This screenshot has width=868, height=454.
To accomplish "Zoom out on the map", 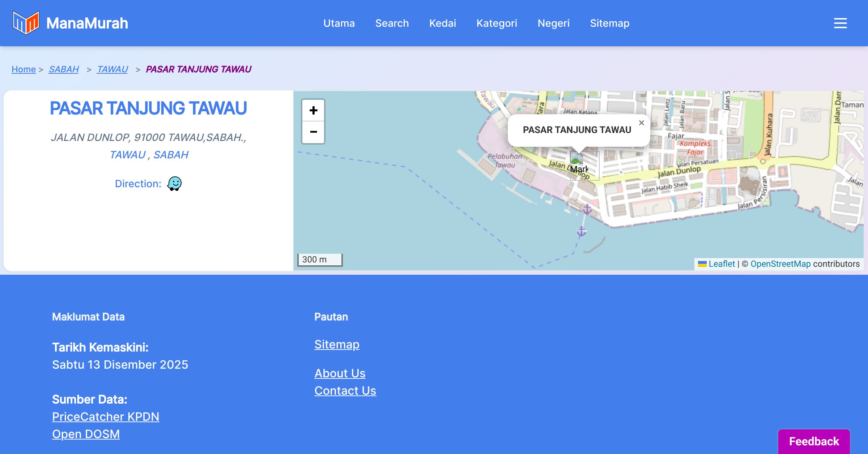I will [313, 132].
